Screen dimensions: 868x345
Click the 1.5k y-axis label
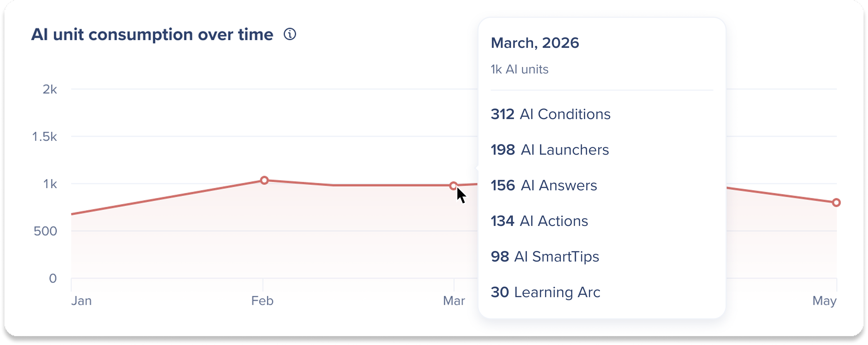45,137
